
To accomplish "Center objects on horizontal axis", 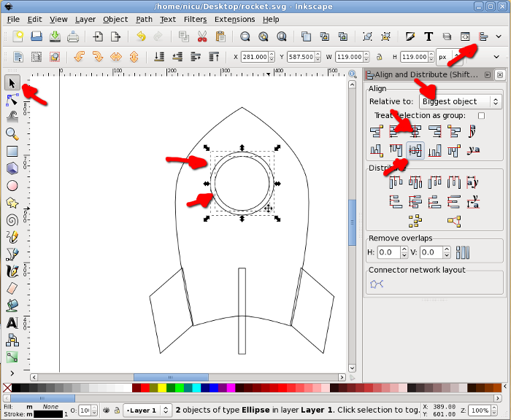I will pos(415,150).
